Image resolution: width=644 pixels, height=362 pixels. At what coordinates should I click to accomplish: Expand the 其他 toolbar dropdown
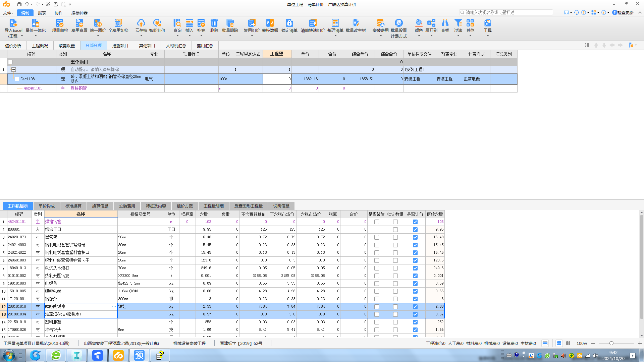point(470,36)
